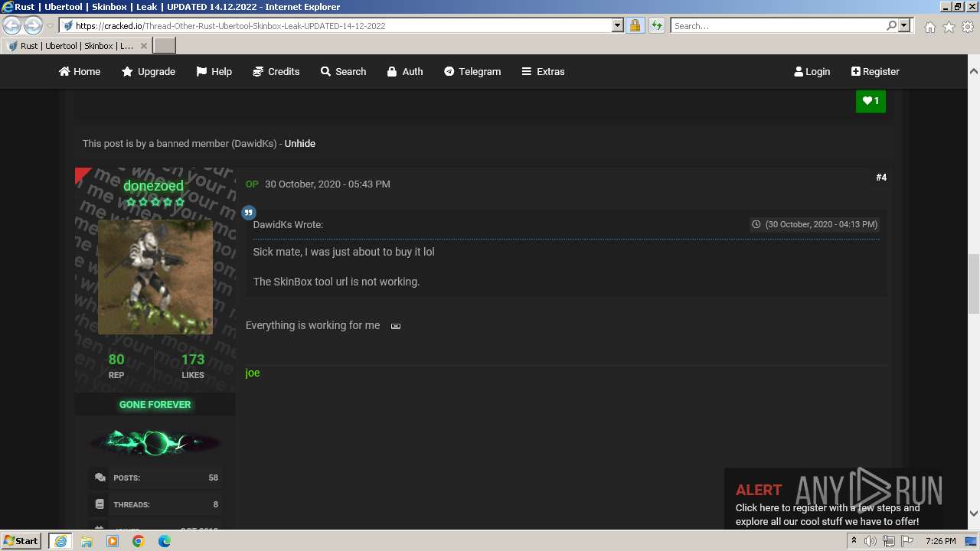Open recent pages dropdown next to Forward button
This screenshot has width=980, height=551.
[x=50, y=25]
